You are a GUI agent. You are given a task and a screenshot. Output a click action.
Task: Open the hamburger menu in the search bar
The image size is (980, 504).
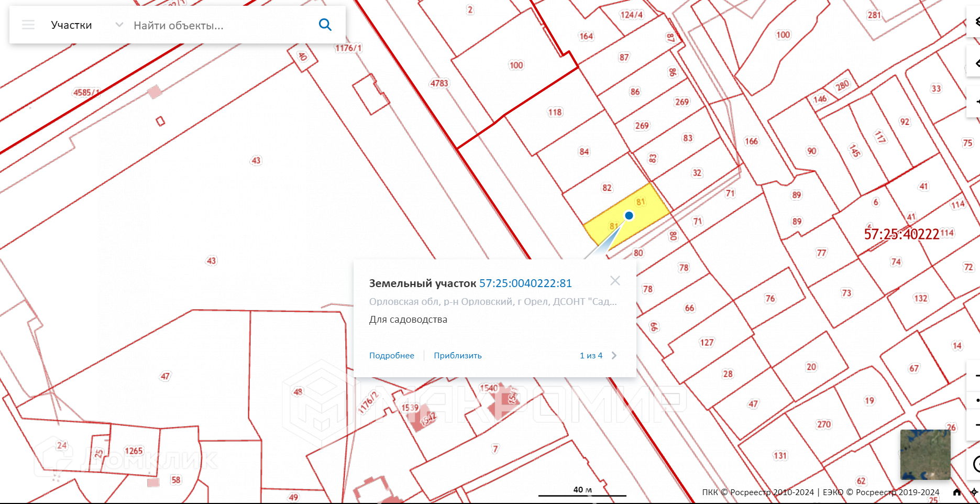[x=28, y=25]
